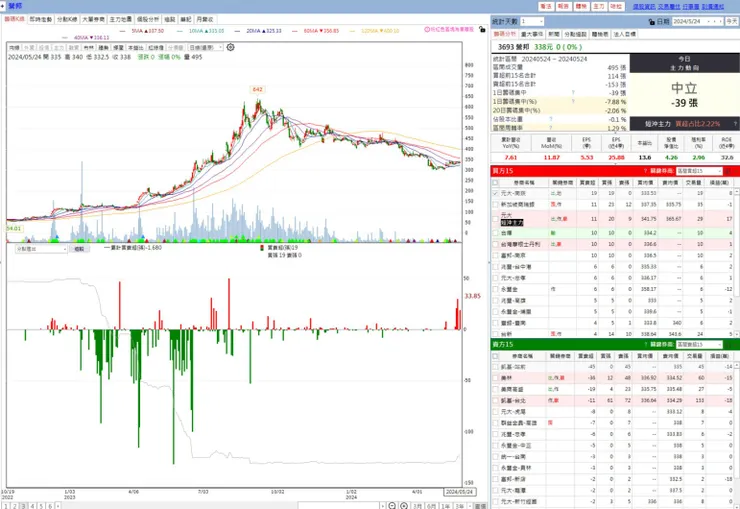Click the 今天 button
Viewport: 740px width, 509px height.
(732, 22)
